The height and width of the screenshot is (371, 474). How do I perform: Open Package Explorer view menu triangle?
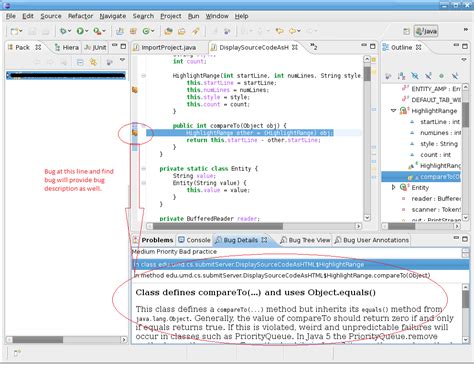click(x=122, y=60)
